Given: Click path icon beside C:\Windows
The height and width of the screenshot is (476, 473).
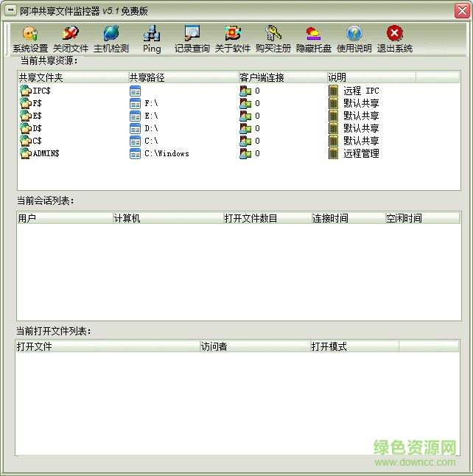Looking at the screenshot, I should click(135, 153).
